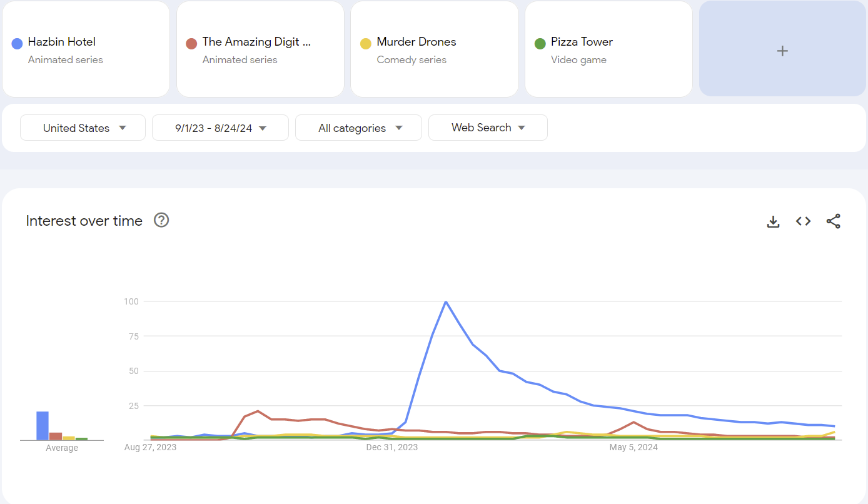This screenshot has width=868, height=504.
Task: Click the green dot beside Pizza Tower
Action: click(540, 43)
